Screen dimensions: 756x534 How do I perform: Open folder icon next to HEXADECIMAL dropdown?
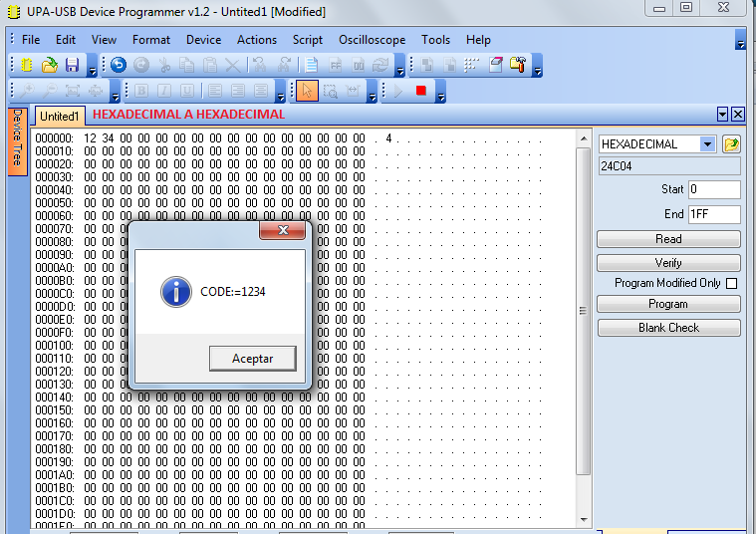pyautogui.click(x=732, y=144)
